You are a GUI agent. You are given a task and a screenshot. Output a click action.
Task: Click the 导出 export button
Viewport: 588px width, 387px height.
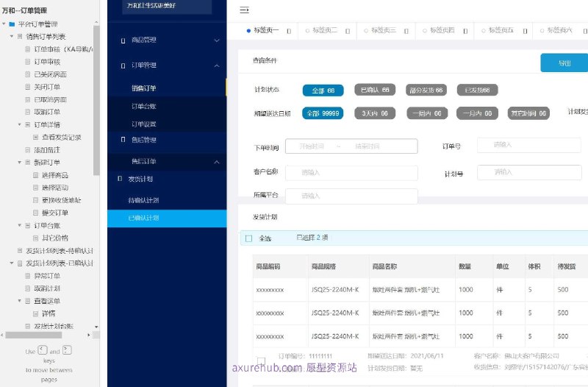(x=564, y=63)
